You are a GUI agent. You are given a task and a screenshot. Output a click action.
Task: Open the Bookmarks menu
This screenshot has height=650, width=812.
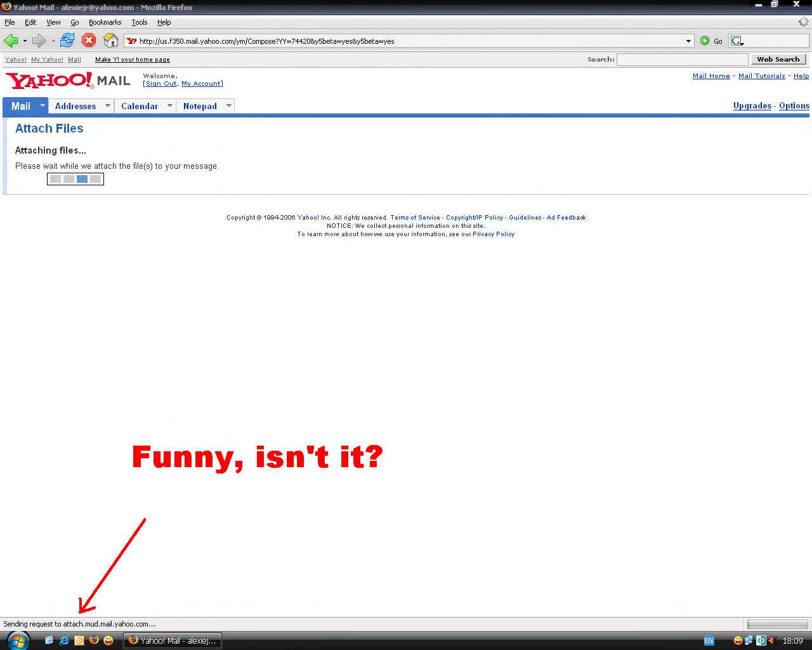click(105, 22)
